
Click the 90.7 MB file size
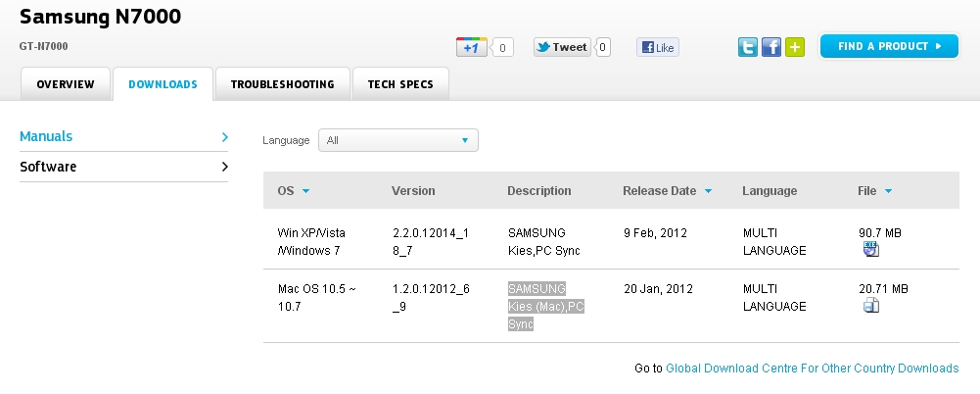pyautogui.click(x=880, y=233)
